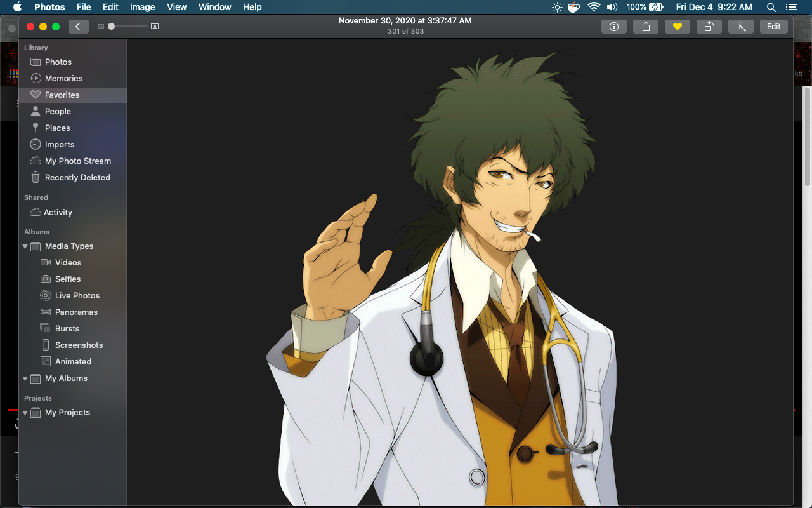Screen dimensions: 812x508
Task: Click the "301 of 303" photo count text
Action: point(405,31)
